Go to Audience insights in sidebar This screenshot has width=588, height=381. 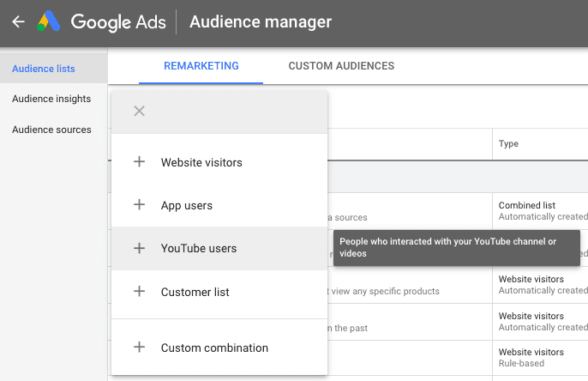point(51,99)
